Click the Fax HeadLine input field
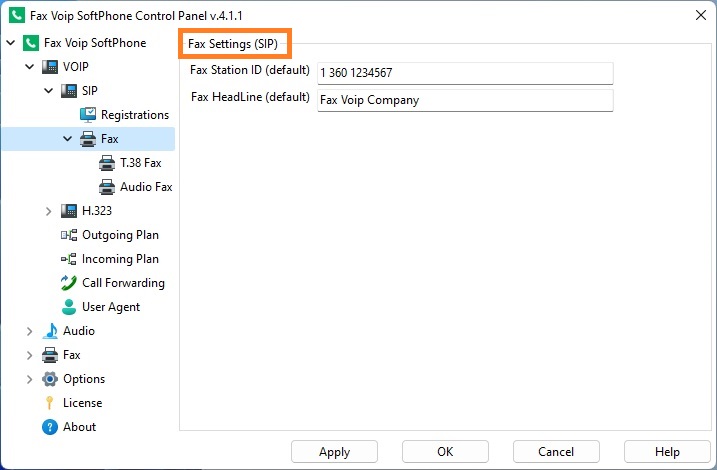Image resolution: width=717 pixels, height=470 pixels. click(x=465, y=100)
